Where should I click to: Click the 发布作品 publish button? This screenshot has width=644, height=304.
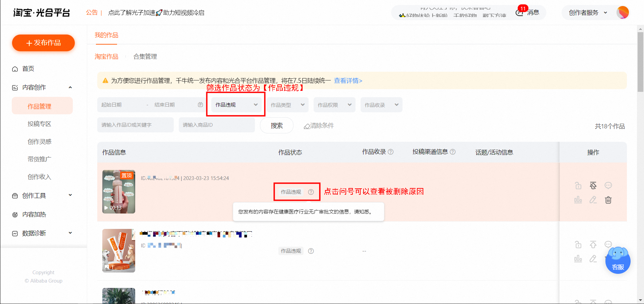click(x=43, y=43)
